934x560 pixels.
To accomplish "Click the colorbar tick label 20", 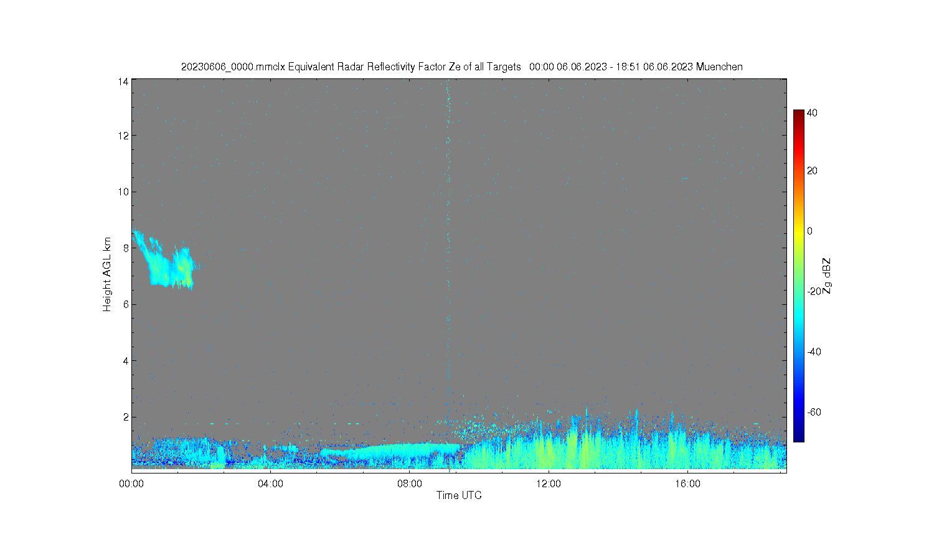I will click(812, 170).
